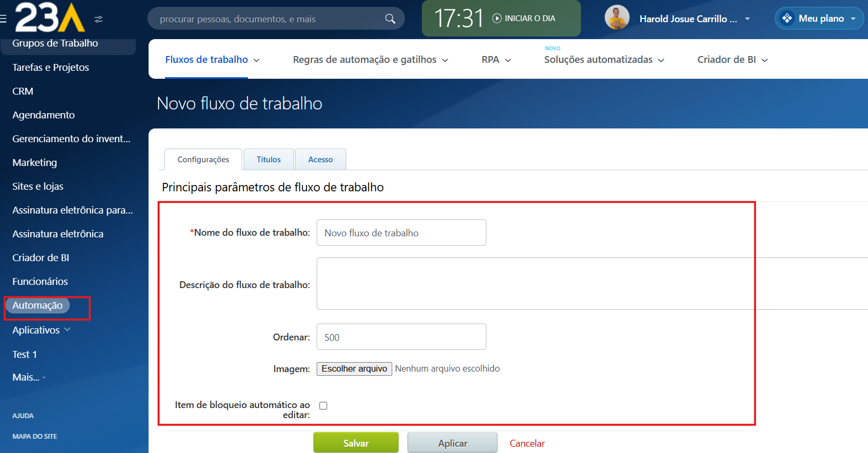The width and height of the screenshot is (868, 453).
Task: Click the user profile avatar
Action: [x=616, y=18]
